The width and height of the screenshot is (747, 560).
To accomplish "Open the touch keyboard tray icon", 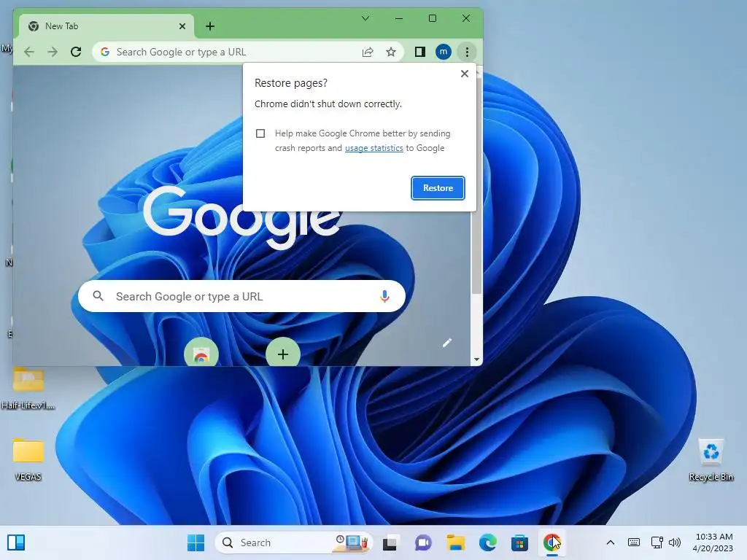I will [634, 542].
